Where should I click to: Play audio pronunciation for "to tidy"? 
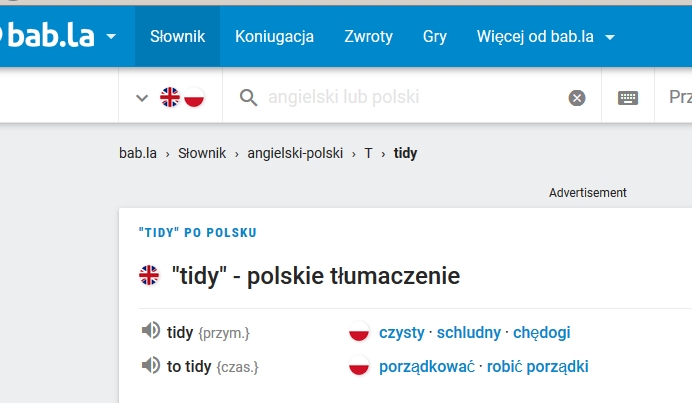[150, 366]
